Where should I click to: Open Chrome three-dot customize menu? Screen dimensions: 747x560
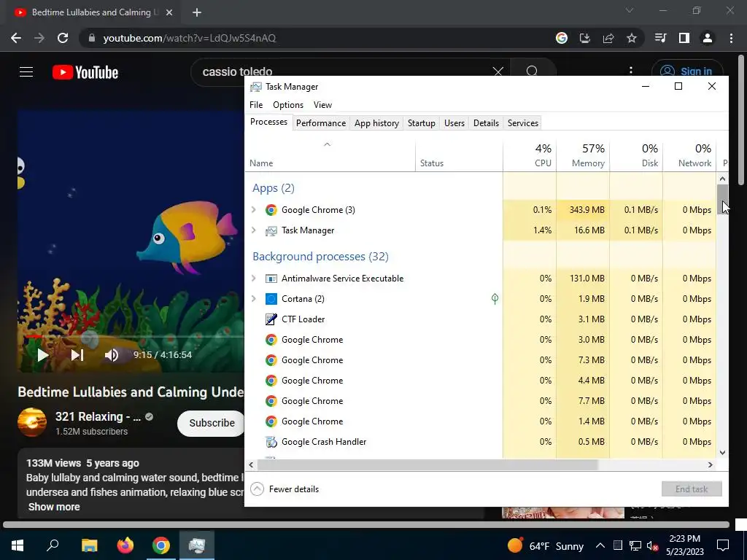pyautogui.click(x=731, y=38)
